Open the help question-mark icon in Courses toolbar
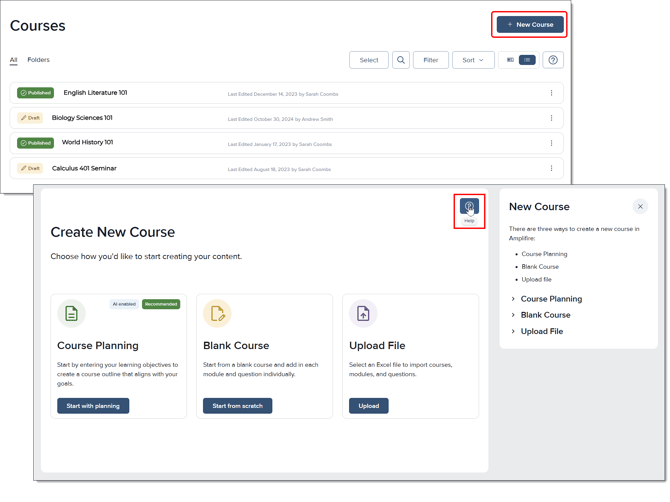 553,60
